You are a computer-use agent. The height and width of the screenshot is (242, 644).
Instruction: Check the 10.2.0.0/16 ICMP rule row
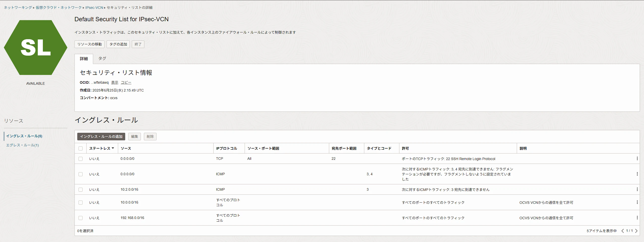81,190
